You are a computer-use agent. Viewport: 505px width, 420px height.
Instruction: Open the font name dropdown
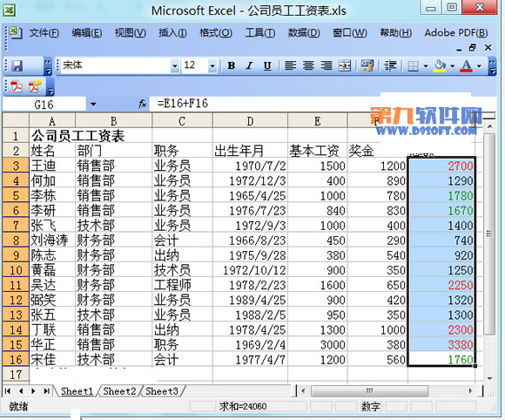coord(174,66)
